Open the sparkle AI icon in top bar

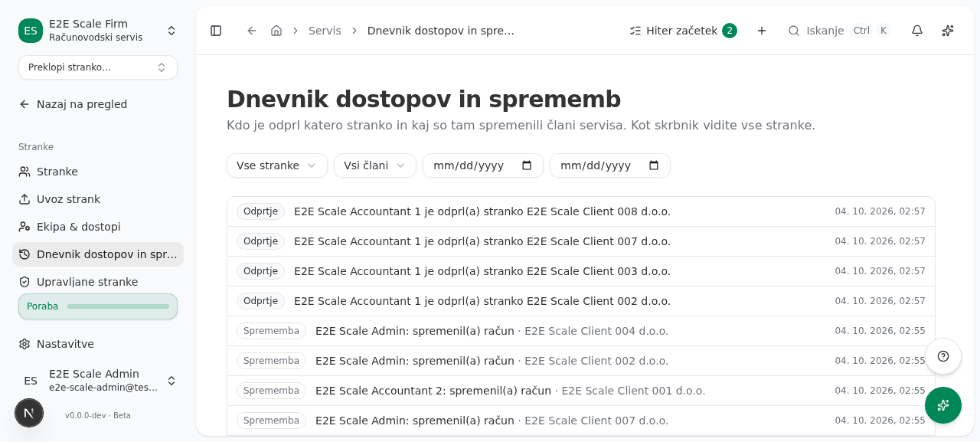tap(948, 31)
